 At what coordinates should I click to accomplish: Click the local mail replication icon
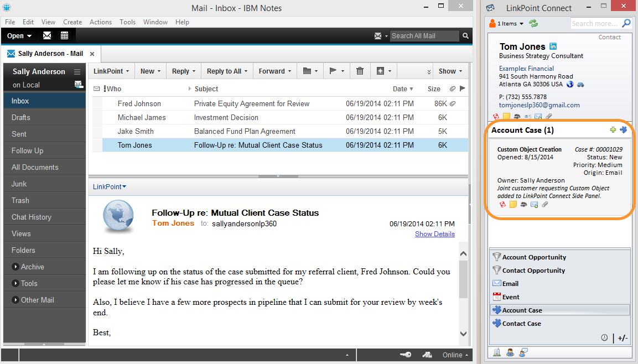pos(78,85)
